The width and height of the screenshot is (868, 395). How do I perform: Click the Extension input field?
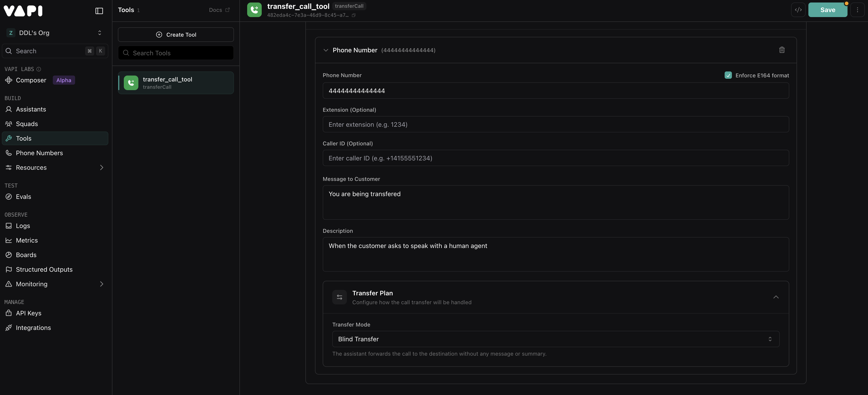555,125
